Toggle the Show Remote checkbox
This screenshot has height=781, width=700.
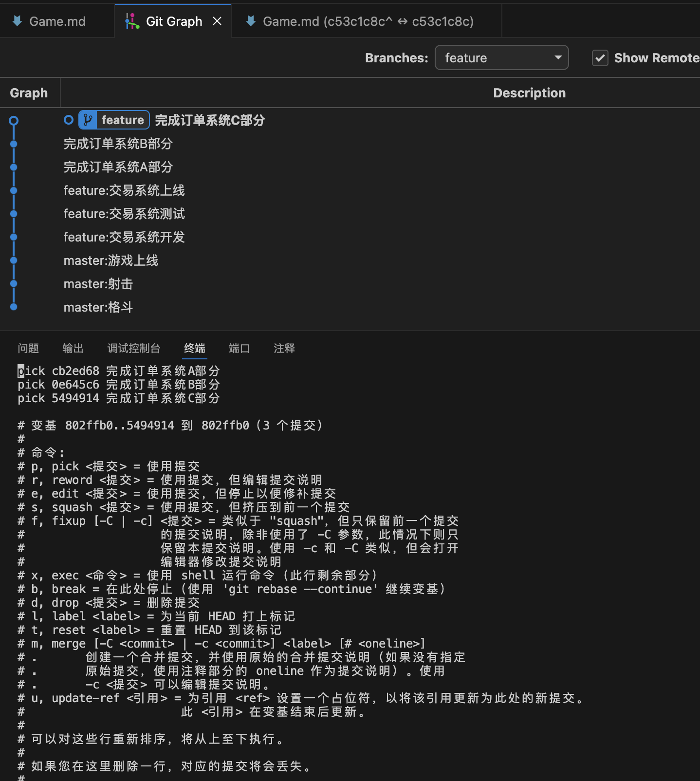pyautogui.click(x=600, y=58)
